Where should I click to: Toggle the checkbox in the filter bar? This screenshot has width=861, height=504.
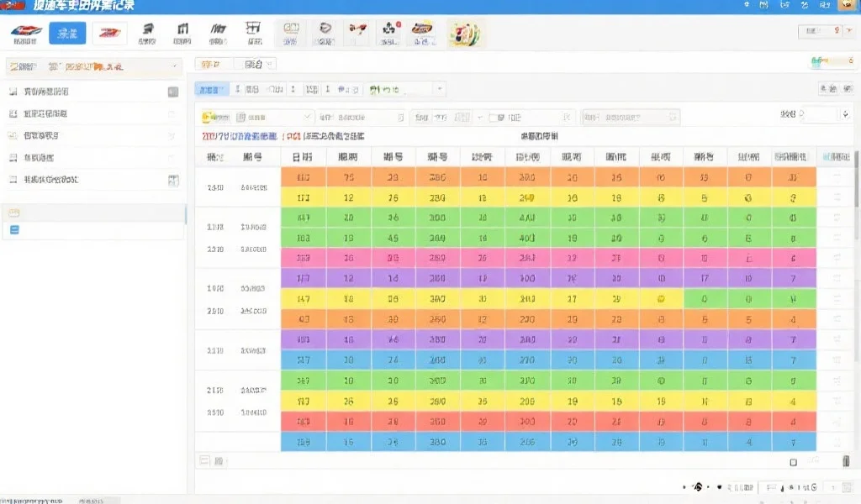pyautogui.click(x=501, y=118)
